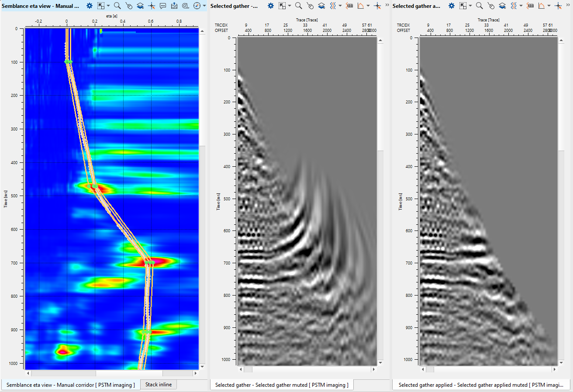Open settings gear in Semblance eta view toolbar

click(89, 6)
